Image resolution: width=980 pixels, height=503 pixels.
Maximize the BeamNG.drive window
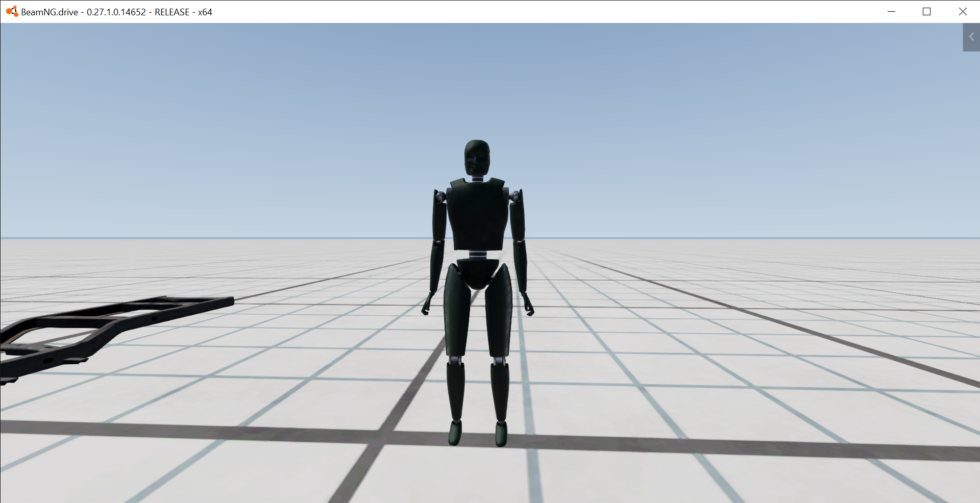(927, 12)
